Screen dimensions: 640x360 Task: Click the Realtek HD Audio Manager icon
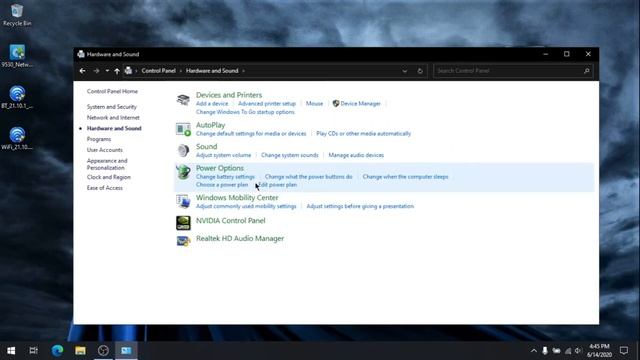(x=183, y=241)
